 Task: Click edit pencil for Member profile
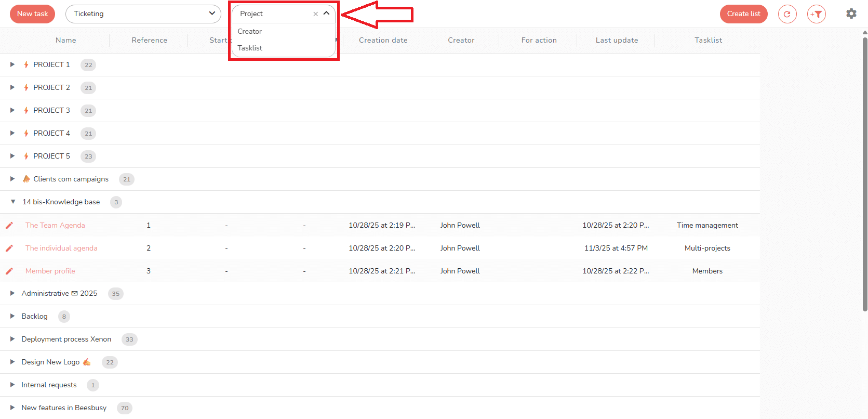pyautogui.click(x=9, y=271)
